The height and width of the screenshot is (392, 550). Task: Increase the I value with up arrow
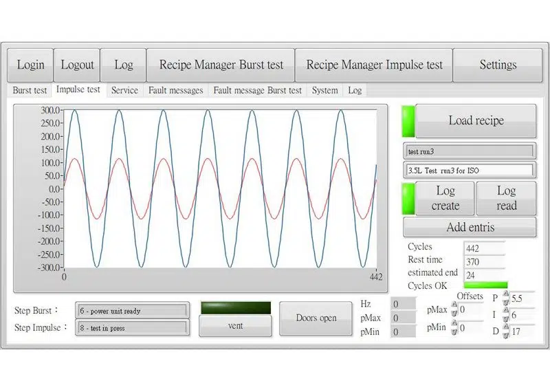coord(506,312)
